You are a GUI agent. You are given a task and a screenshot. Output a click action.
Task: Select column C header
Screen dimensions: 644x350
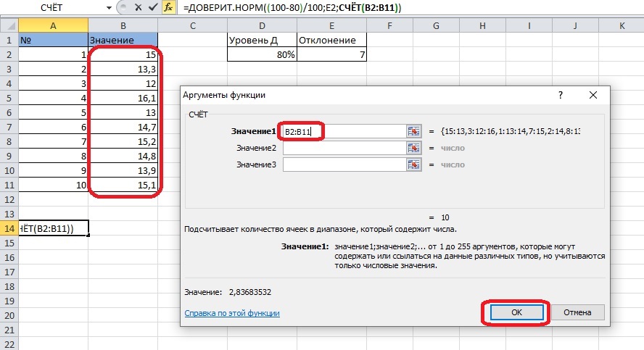coord(192,26)
